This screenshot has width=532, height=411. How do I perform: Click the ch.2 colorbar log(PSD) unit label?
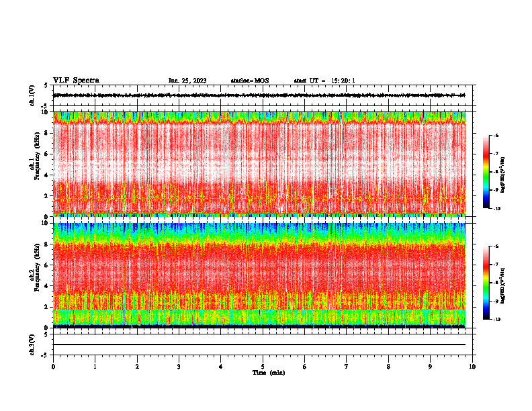[x=503, y=285]
